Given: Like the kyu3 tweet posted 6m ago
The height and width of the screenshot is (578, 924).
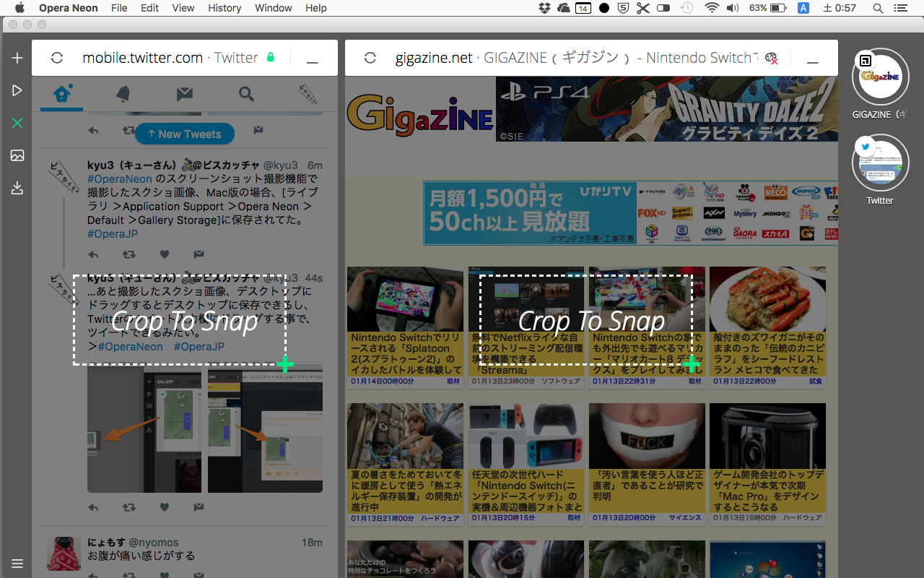Looking at the screenshot, I should [165, 254].
